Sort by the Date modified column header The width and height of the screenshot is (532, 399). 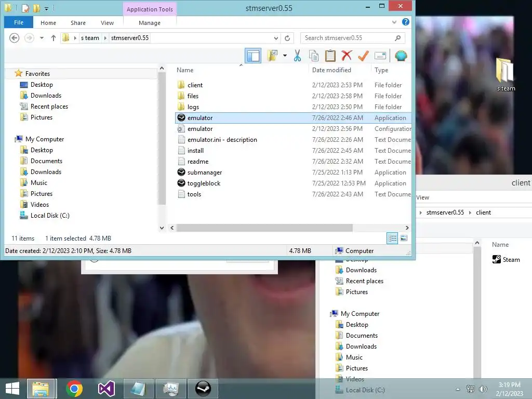tap(331, 70)
